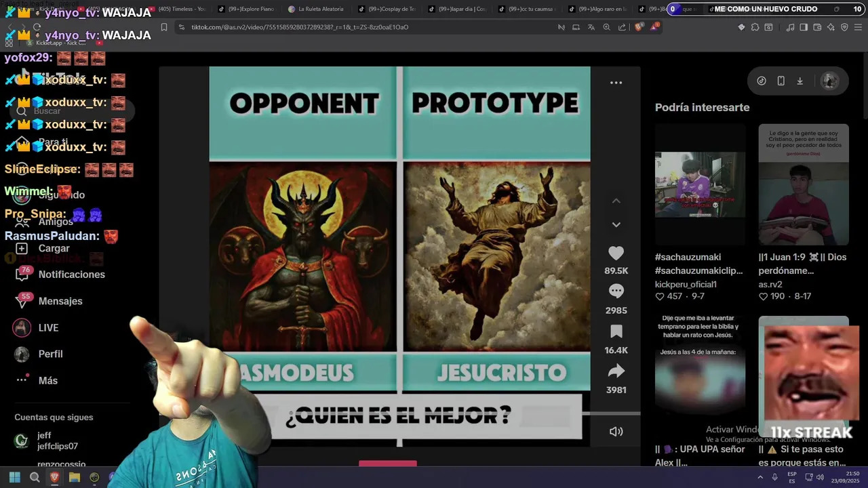This screenshot has width=868, height=488.
Task: Open the comments bubble showing 2985
Action: coord(616,291)
